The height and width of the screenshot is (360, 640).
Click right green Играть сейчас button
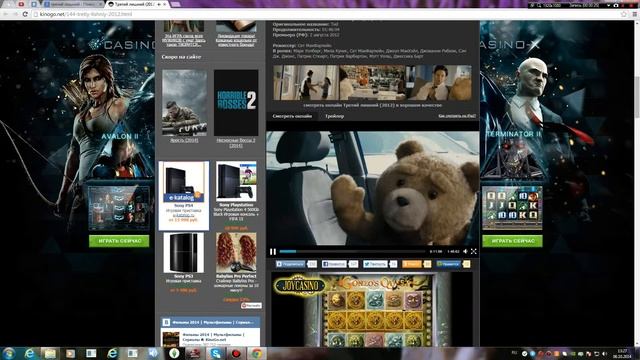point(513,241)
